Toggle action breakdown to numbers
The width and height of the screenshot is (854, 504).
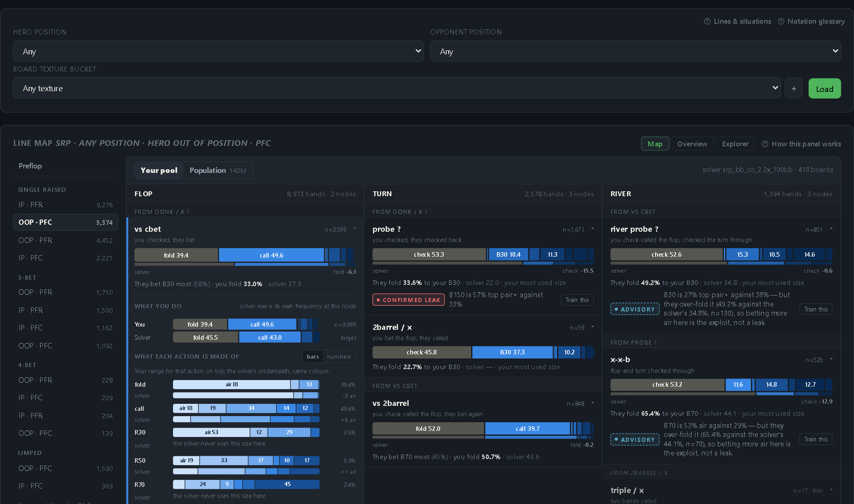tap(339, 356)
